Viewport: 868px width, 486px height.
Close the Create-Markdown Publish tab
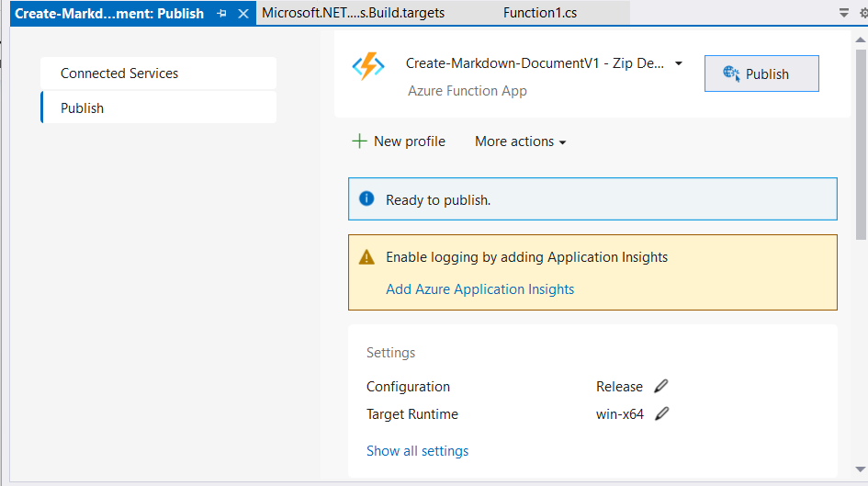tap(243, 13)
